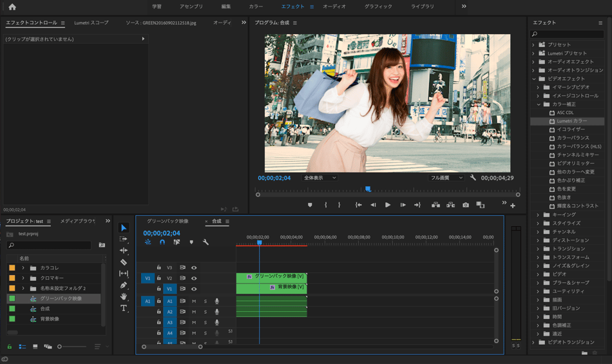Click the Export Frame camera icon
The width and height of the screenshot is (612, 364).
466,205
